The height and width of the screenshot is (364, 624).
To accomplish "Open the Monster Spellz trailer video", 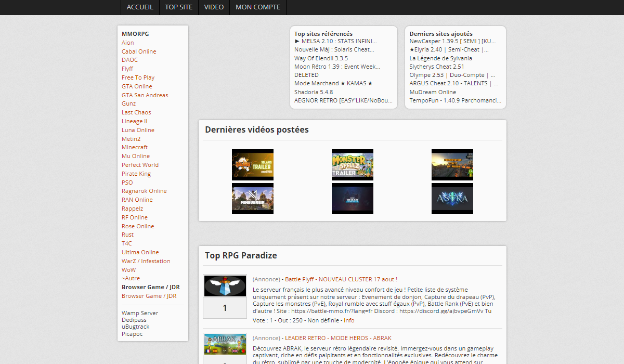I will (352, 164).
